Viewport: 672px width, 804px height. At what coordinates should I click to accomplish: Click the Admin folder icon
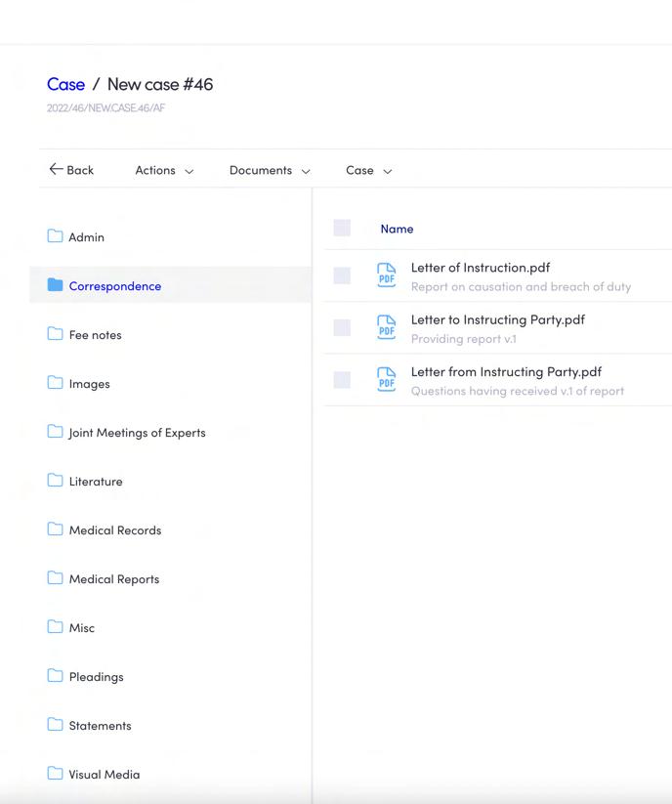[x=55, y=236]
